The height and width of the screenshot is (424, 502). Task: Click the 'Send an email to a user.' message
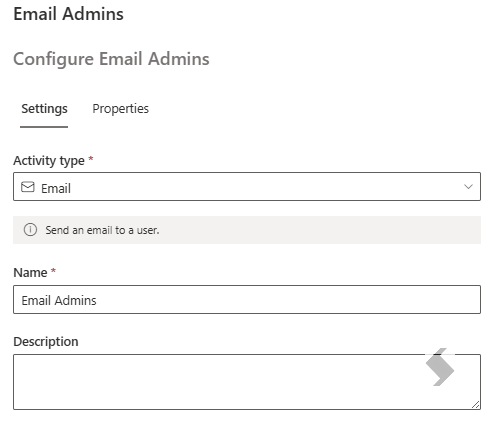click(102, 230)
